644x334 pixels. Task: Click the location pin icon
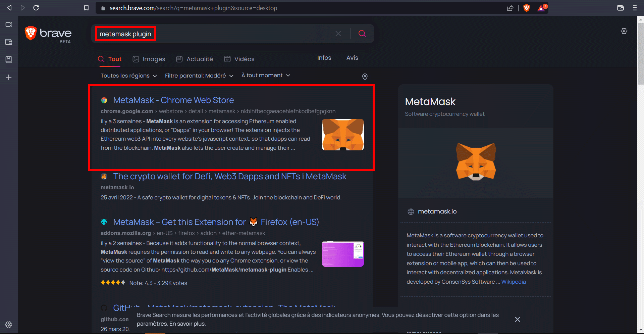point(365,77)
